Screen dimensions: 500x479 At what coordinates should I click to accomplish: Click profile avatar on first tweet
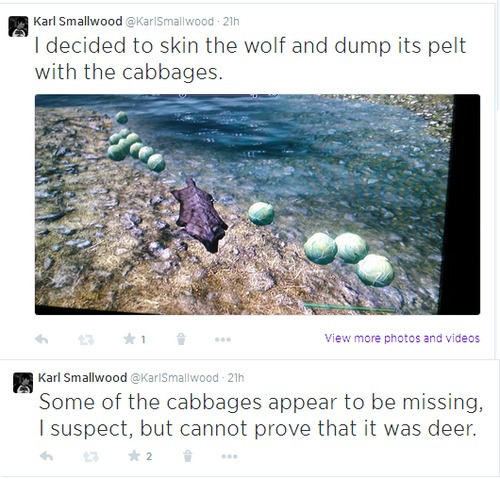(18, 26)
